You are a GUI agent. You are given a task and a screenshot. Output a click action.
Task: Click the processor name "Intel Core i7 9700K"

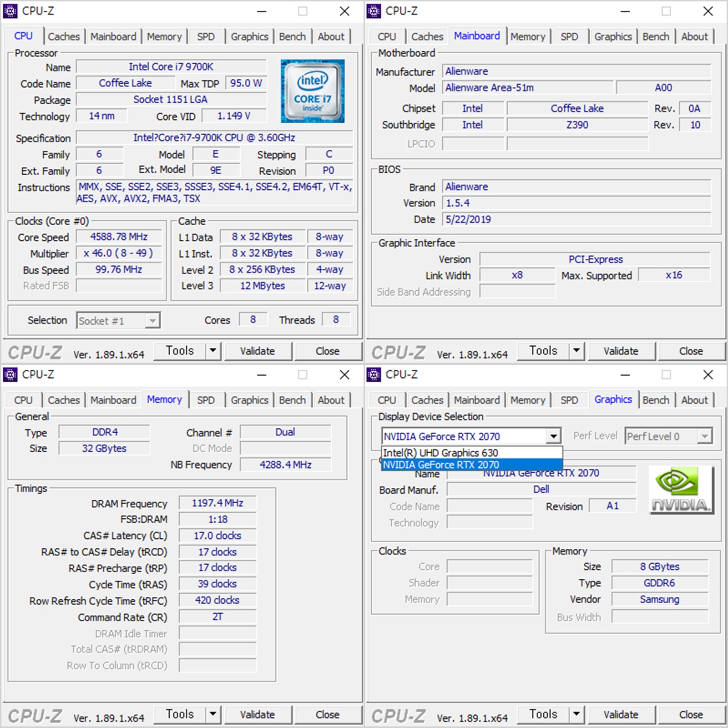coord(171,67)
